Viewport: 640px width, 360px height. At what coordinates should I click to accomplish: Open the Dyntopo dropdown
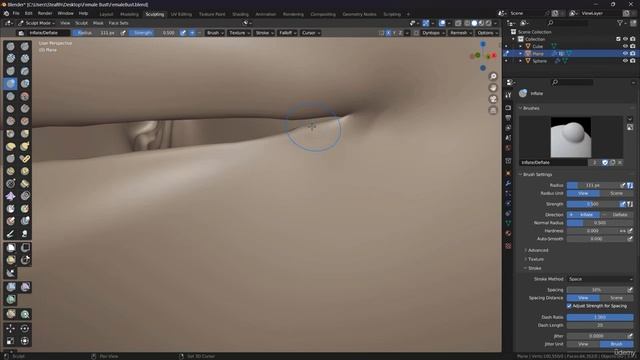click(x=433, y=33)
